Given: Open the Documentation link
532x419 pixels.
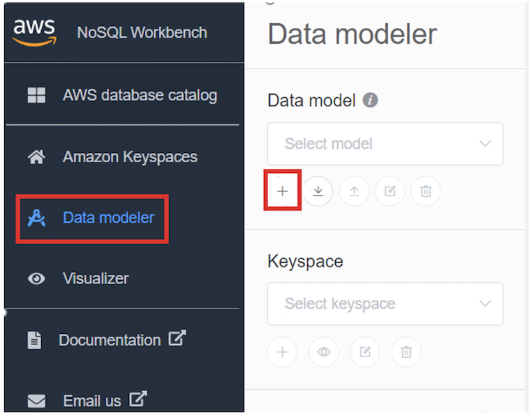Looking at the screenshot, I should (x=110, y=340).
